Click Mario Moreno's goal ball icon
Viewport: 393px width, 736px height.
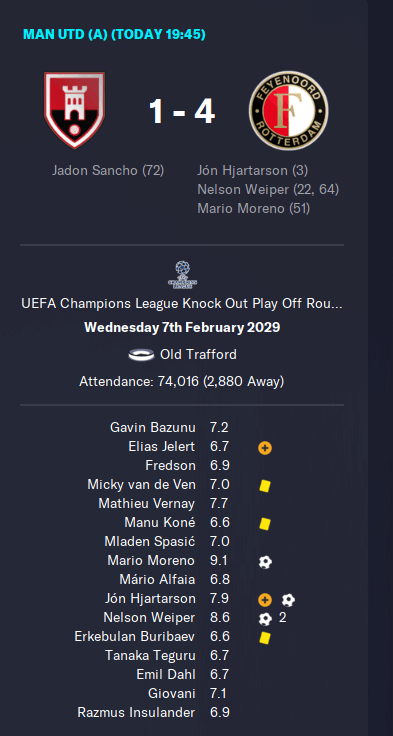coord(265,561)
